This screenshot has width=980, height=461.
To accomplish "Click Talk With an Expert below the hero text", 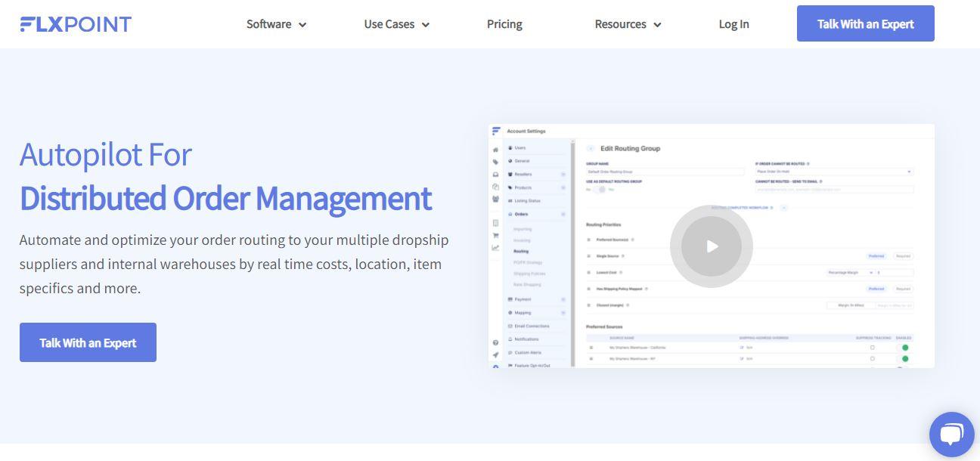I will (x=88, y=342).
